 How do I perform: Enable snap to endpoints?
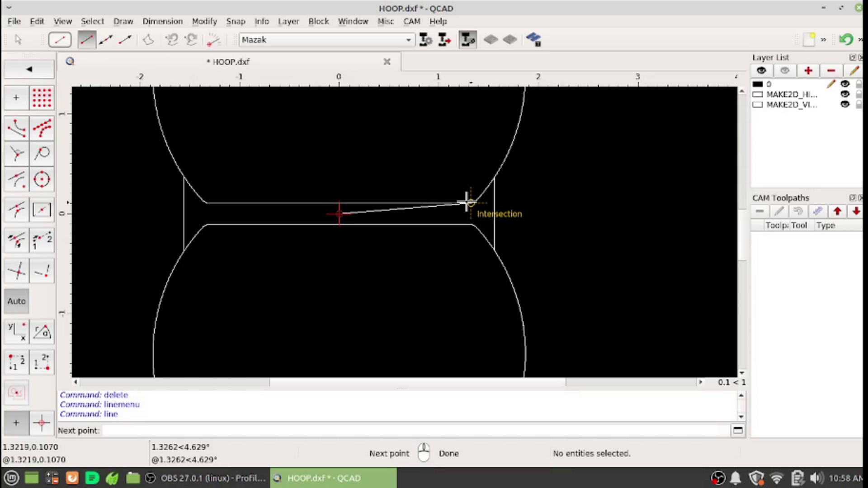16,128
